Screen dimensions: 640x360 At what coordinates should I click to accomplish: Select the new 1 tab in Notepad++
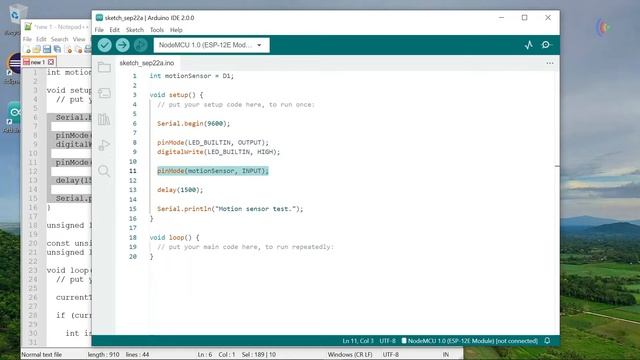tap(38, 62)
